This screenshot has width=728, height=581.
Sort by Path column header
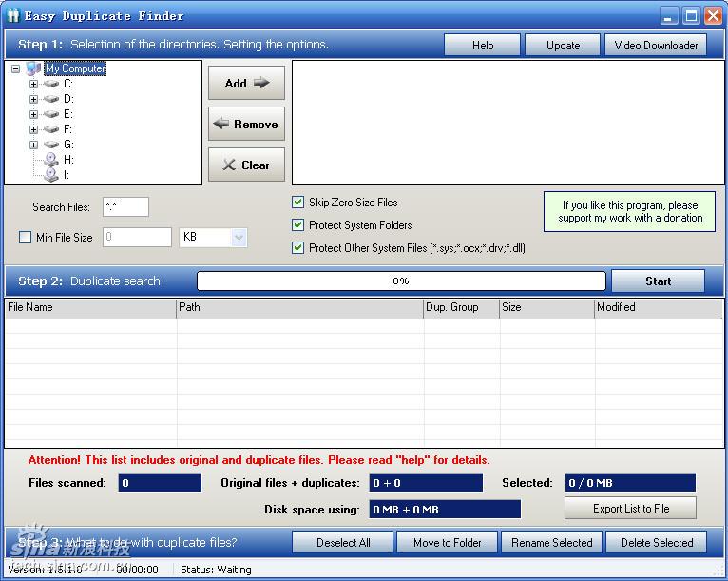[x=300, y=307]
